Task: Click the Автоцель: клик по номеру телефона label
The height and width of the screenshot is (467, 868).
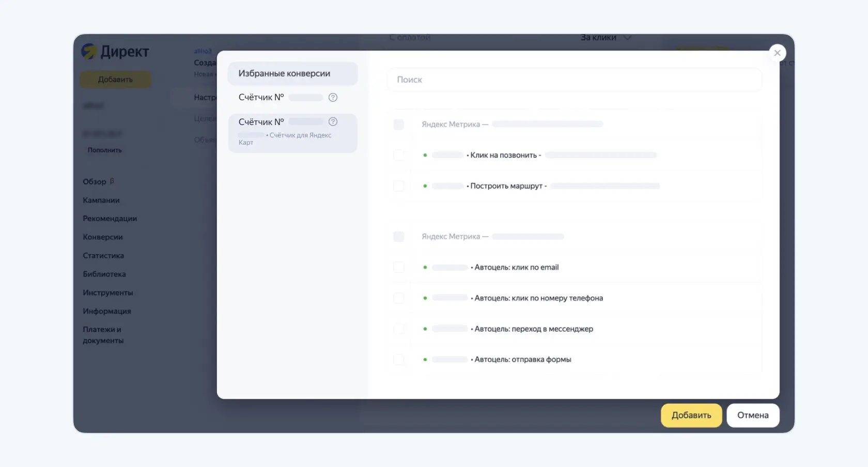Action: (539, 298)
